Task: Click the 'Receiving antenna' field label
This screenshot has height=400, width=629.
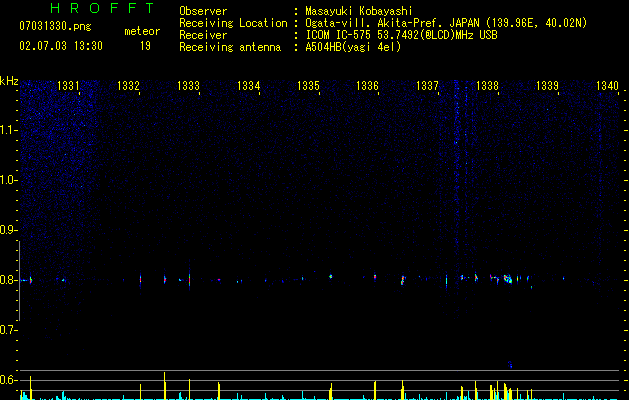Action: [230, 47]
